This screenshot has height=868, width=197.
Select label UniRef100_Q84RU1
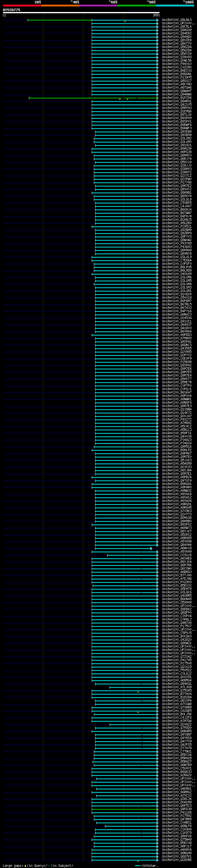177,101
